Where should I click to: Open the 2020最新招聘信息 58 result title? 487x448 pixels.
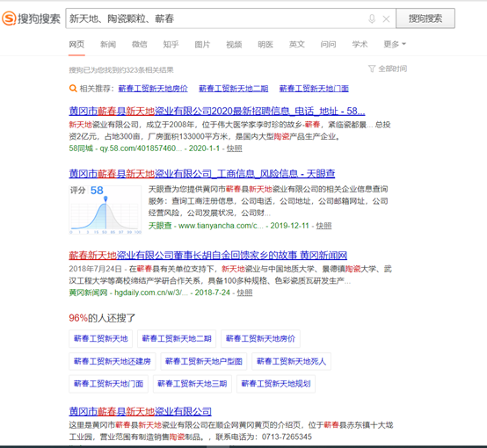(x=217, y=111)
